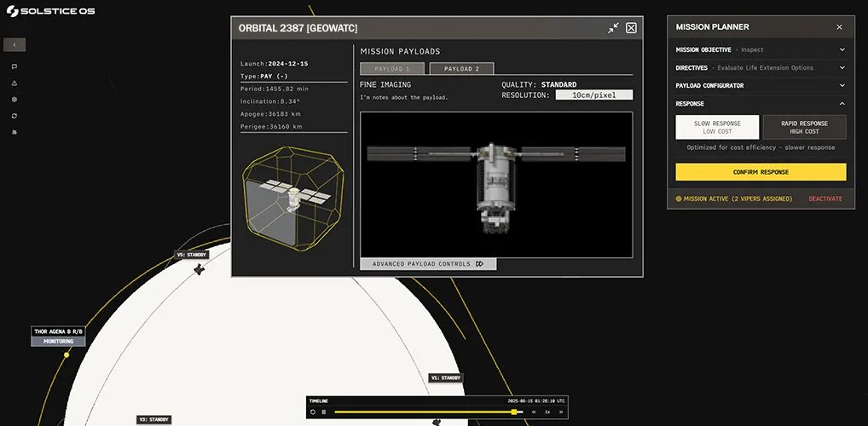Image resolution: width=868 pixels, height=426 pixels.
Task: Select Rapid Response High Cost option
Action: point(804,127)
